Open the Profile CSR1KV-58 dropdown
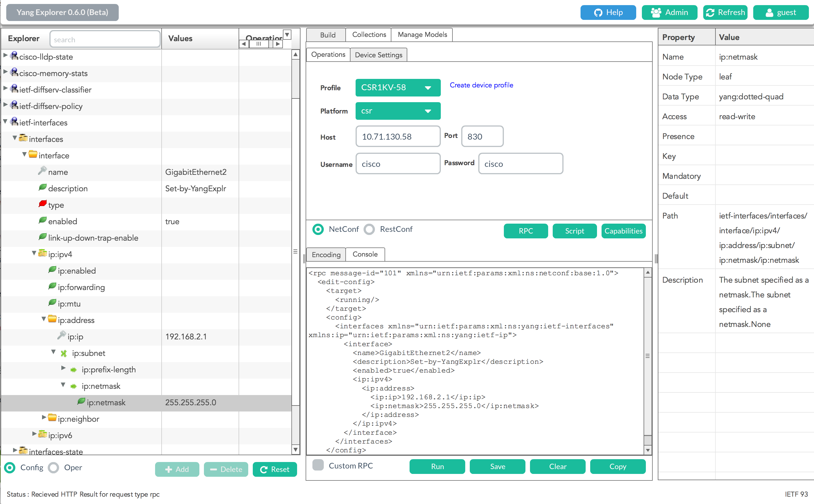This screenshot has width=814, height=504. click(398, 88)
